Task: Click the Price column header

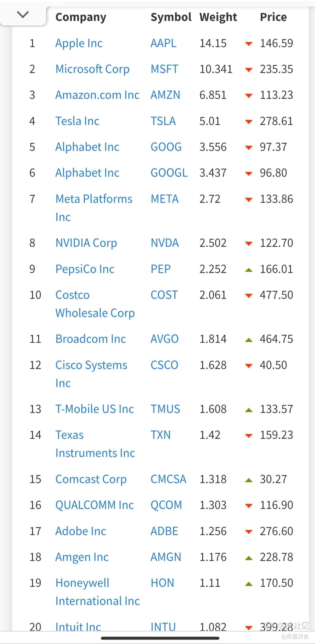Action: 273,17
